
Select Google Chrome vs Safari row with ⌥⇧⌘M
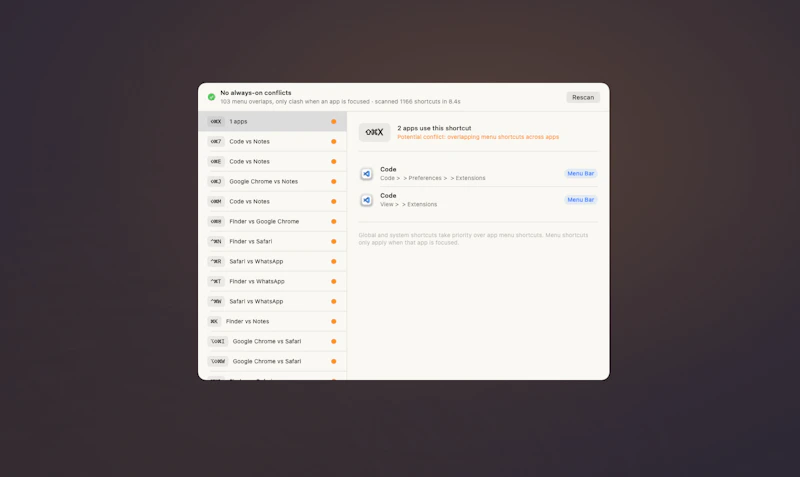(272, 361)
